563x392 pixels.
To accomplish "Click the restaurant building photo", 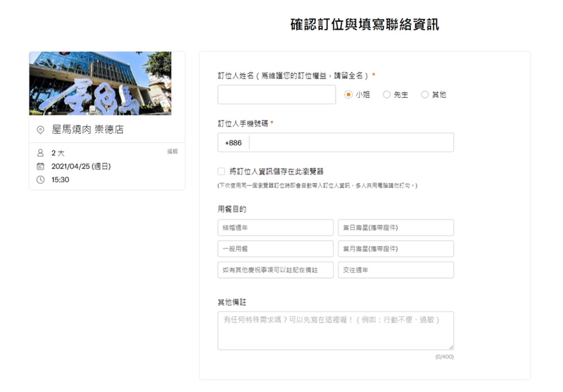I will (100, 83).
